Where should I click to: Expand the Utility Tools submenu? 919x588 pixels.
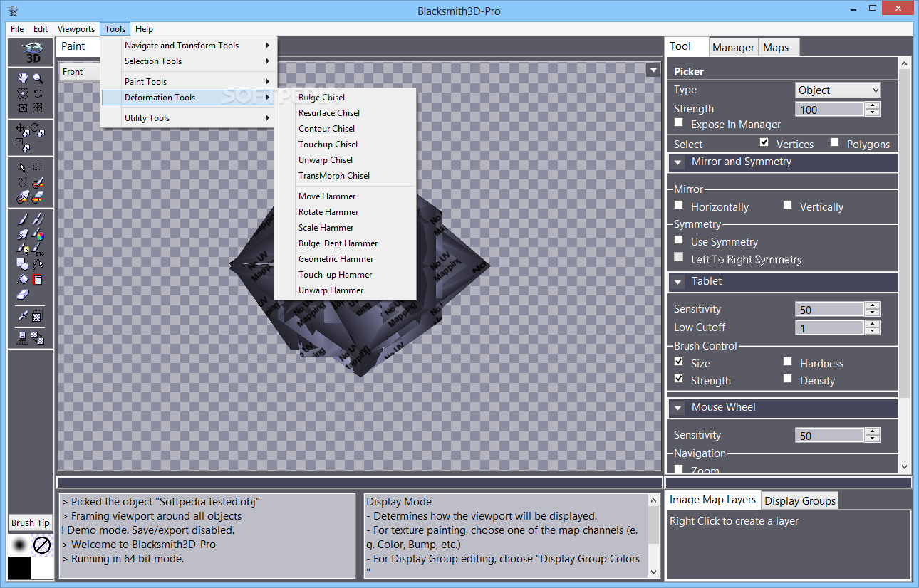coord(187,118)
